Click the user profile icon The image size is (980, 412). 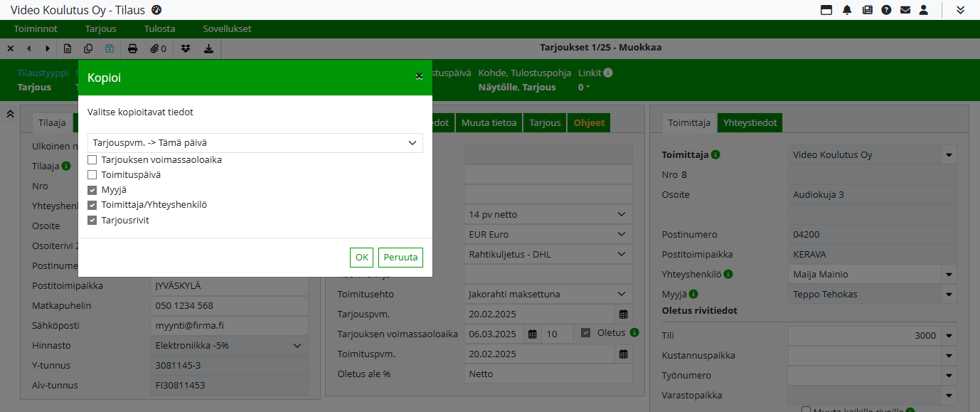pyautogui.click(x=924, y=10)
